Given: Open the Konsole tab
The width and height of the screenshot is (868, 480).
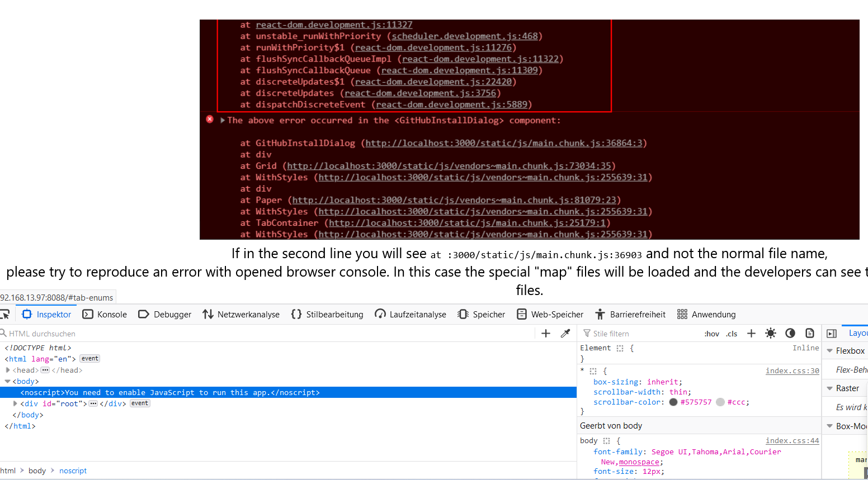Looking at the screenshot, I should 105,314.
